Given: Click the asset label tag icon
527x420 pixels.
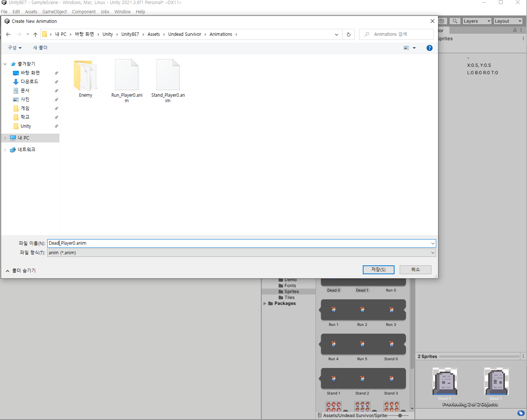Looking at the screenshot, I should [x=521, y=413].
